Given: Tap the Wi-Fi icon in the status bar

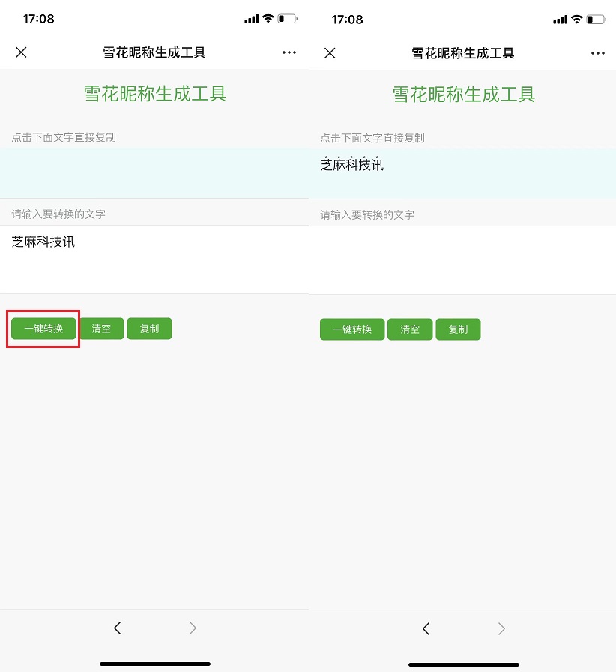Looking at the screenshot, I should click(270, 19).
